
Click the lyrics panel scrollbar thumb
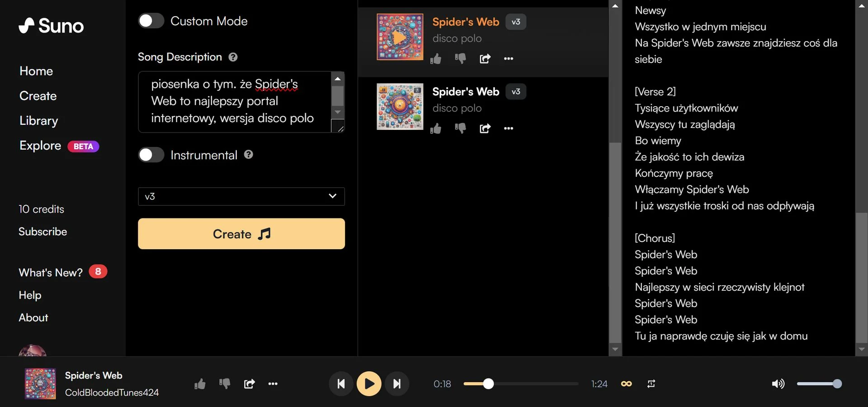click(862, 278)
